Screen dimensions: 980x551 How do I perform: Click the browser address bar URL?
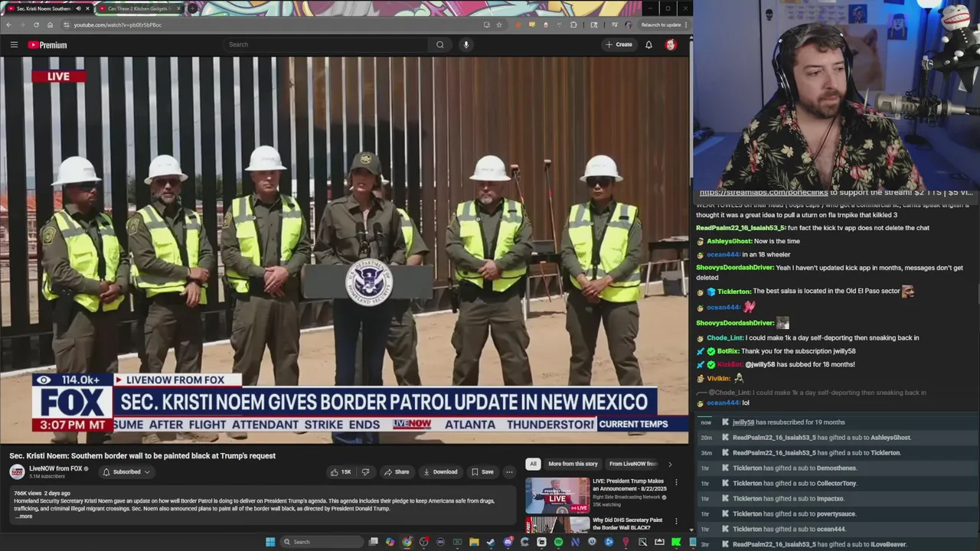[117, 24]
